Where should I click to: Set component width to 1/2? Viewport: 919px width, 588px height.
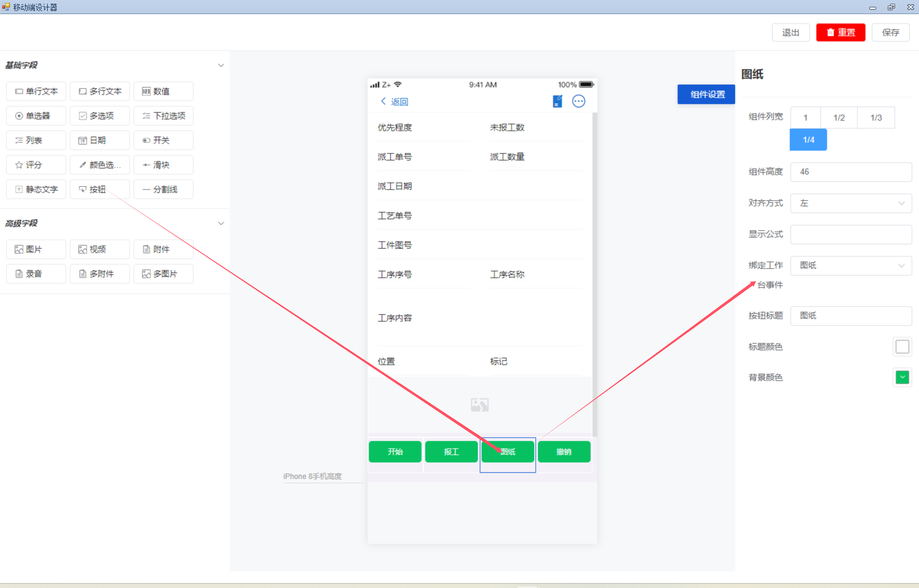pyautogui.click(x=839, y=118)
